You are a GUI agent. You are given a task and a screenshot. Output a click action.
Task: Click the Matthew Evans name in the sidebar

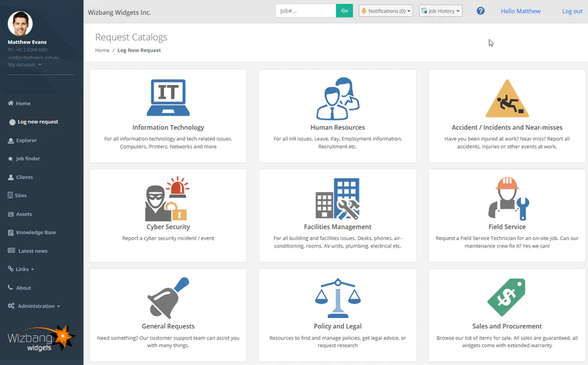pos(27,42)
